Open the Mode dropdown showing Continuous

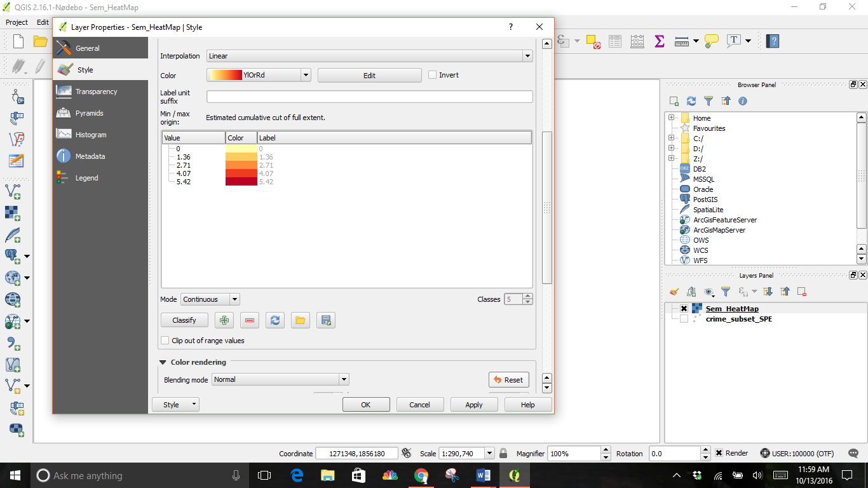pyautogui.click(x=210, y=299)
